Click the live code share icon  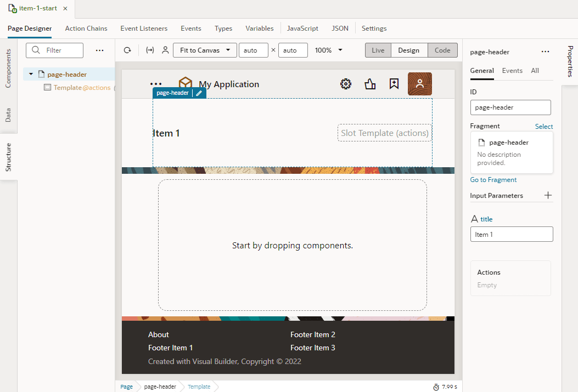click(x=149, y=50)
